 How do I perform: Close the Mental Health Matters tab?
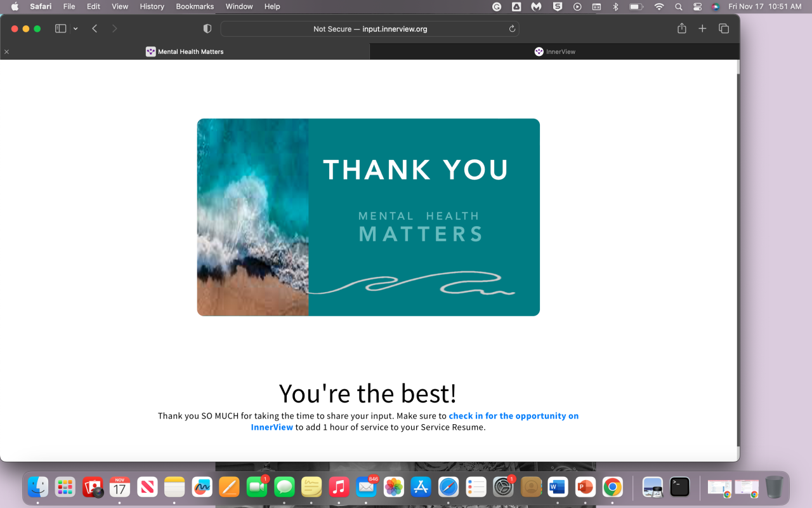(6, 51)
